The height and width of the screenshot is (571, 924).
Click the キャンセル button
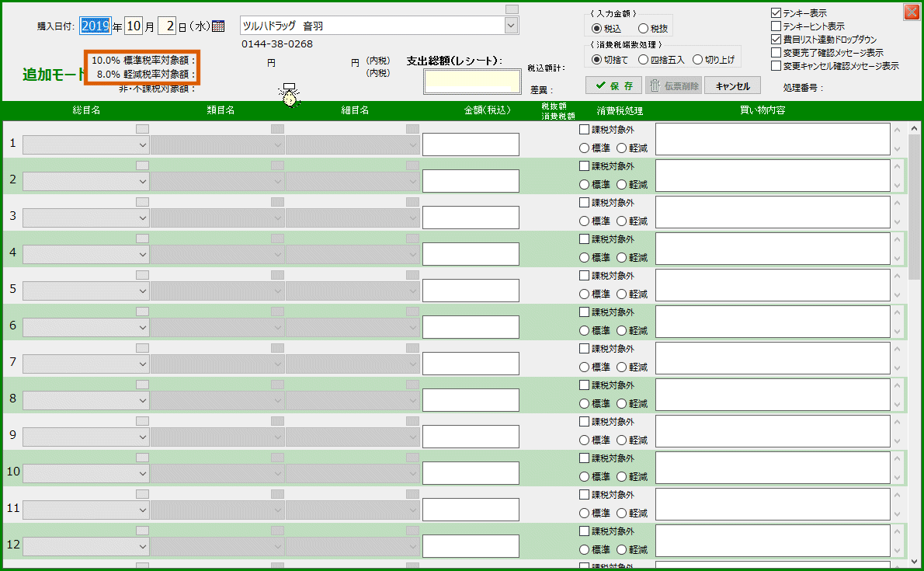coord(731,86)
